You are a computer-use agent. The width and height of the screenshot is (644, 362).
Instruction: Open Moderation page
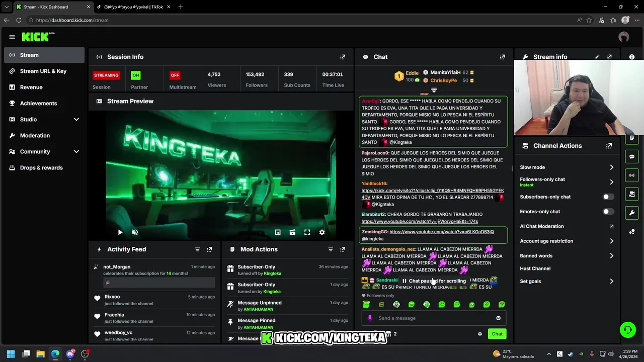[x=44, y=135]
